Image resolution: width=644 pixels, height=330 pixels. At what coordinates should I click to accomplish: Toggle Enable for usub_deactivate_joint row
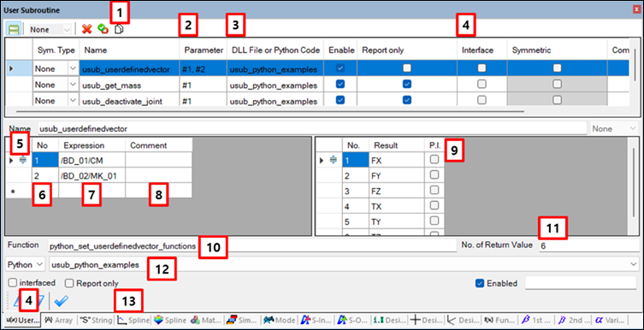(x=340, y=100)
